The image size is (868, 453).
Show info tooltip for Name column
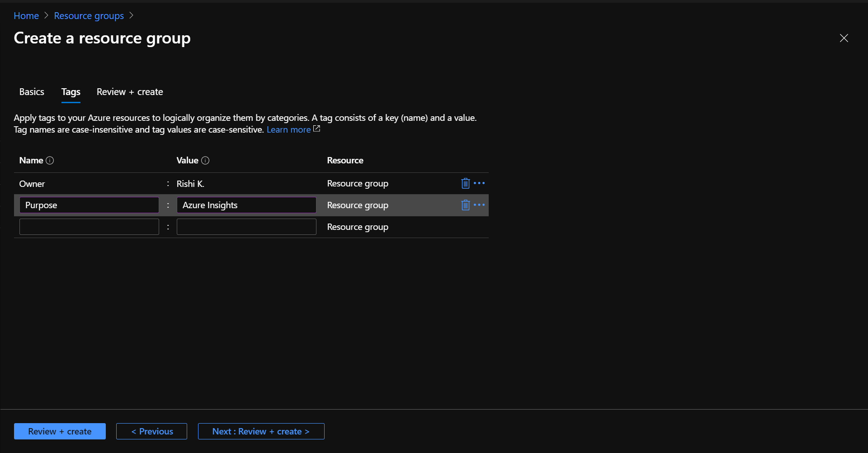[50, 161]
